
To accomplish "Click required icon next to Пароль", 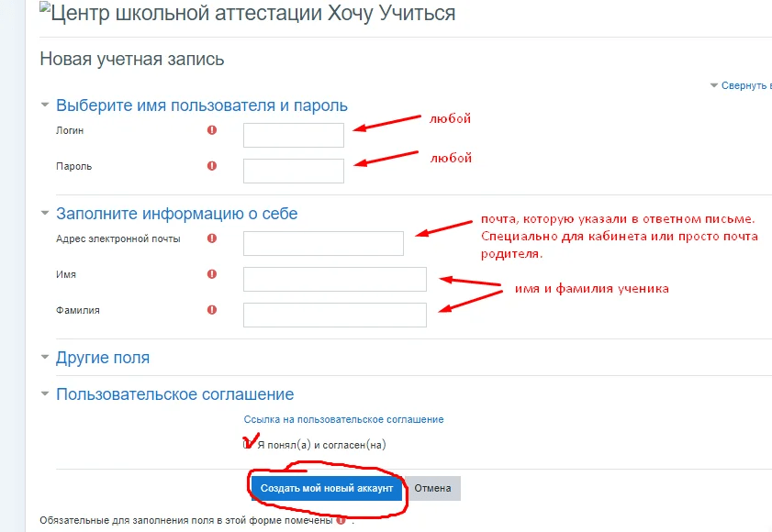I will pyautogui.click(x=212, y=166).
